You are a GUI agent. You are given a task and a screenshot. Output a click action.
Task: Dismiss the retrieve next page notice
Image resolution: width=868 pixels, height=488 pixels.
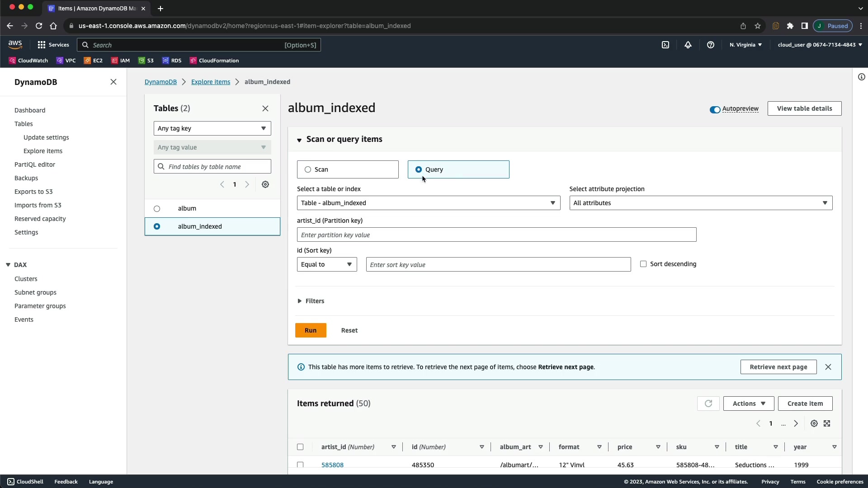pos(828,367)
